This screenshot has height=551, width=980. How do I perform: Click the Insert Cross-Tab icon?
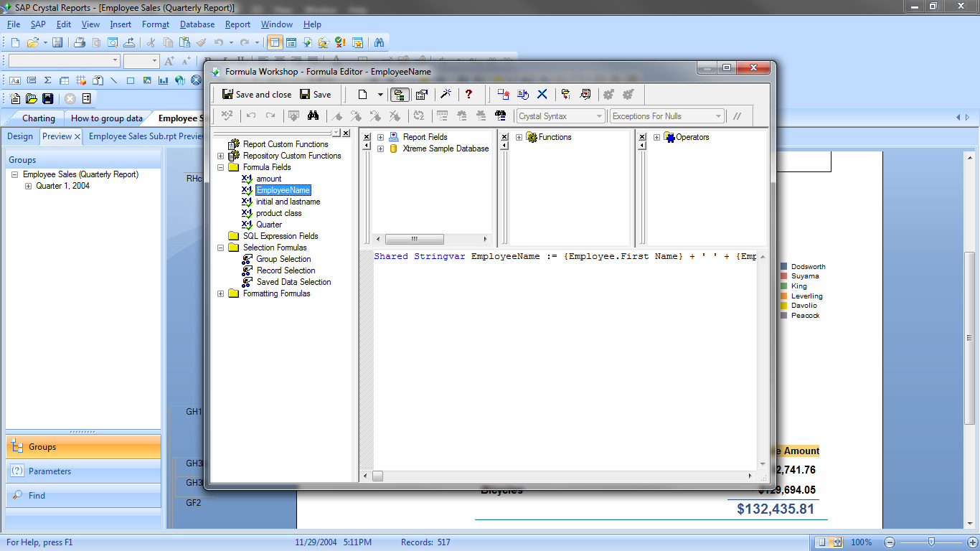(81, 80)
